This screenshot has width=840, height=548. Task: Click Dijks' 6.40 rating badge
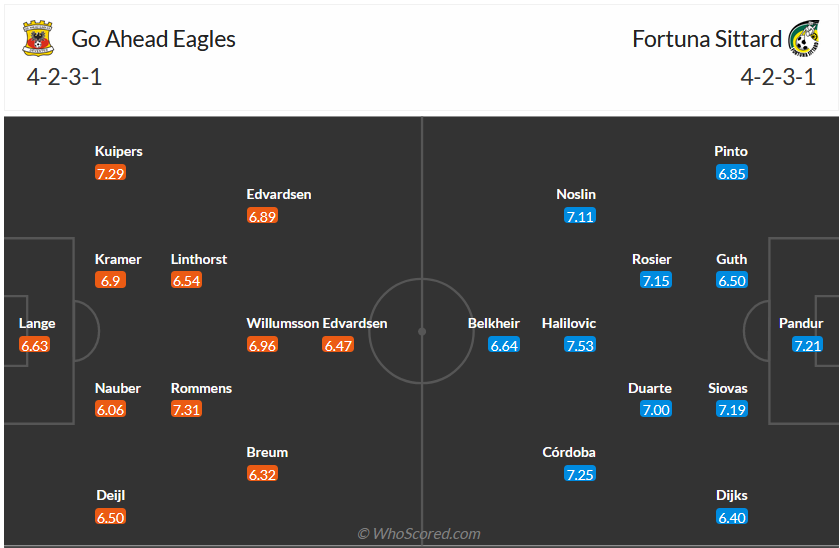732,517
